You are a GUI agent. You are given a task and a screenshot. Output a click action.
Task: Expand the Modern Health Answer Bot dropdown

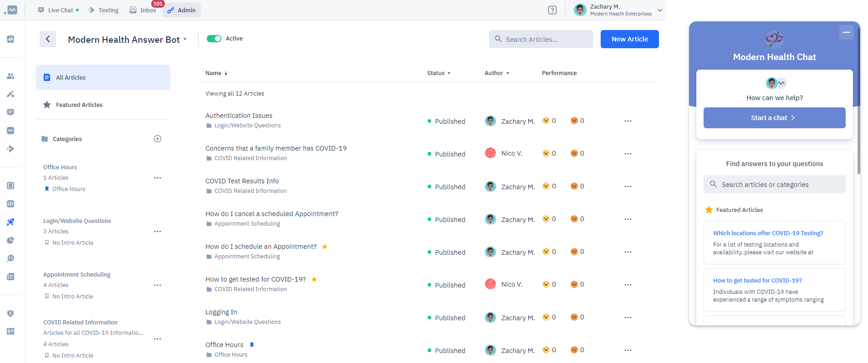click(x=185, y=40)
